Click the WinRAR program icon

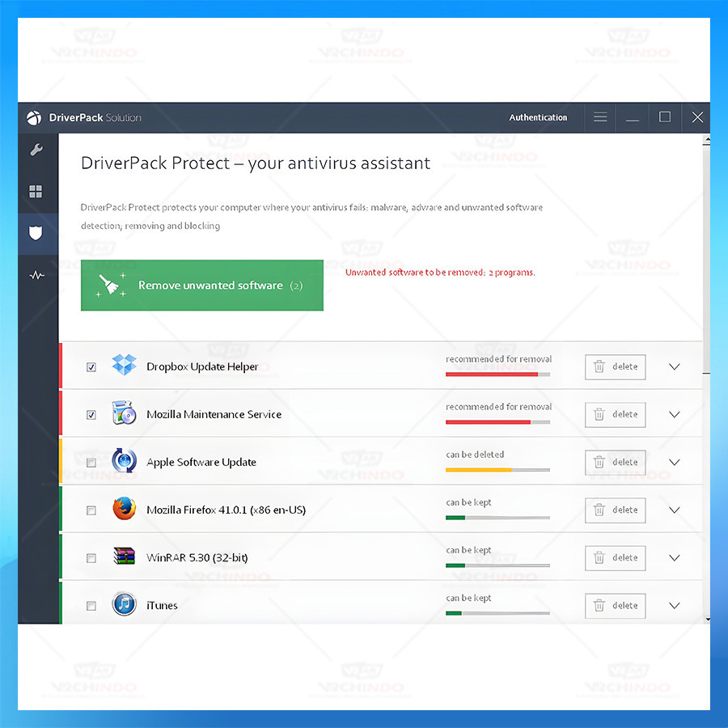124,556
